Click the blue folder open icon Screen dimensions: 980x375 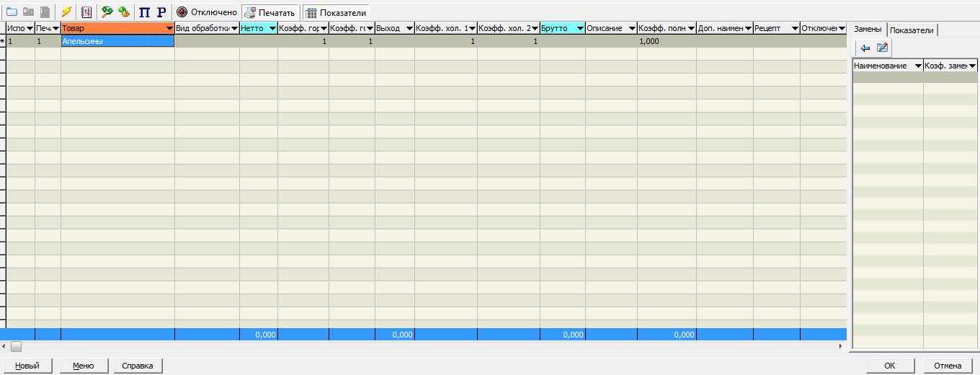[12, 12]
